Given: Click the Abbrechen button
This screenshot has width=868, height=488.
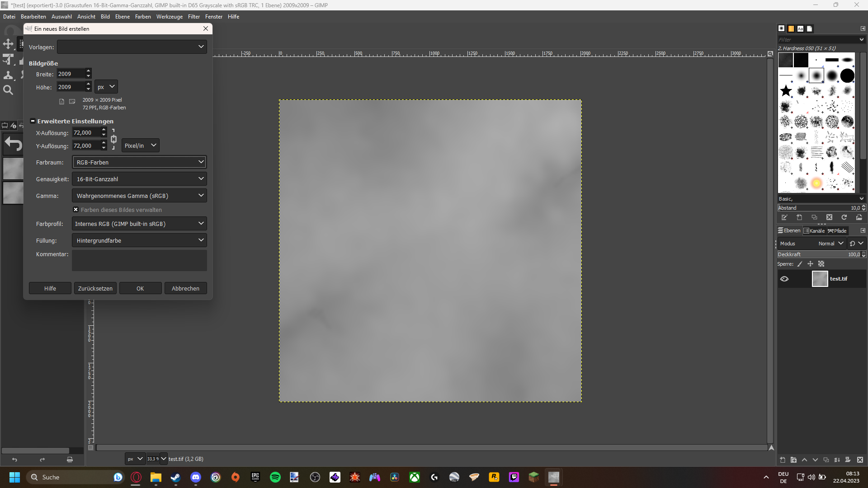Looking at the screenshot, I should [x=185, y=288].
